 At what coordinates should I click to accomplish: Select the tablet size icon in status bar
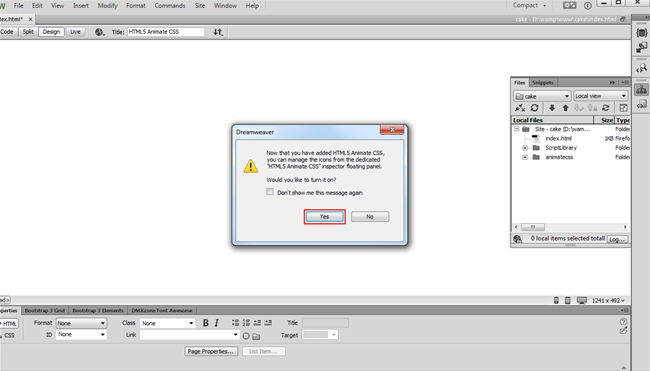(568, 300)
